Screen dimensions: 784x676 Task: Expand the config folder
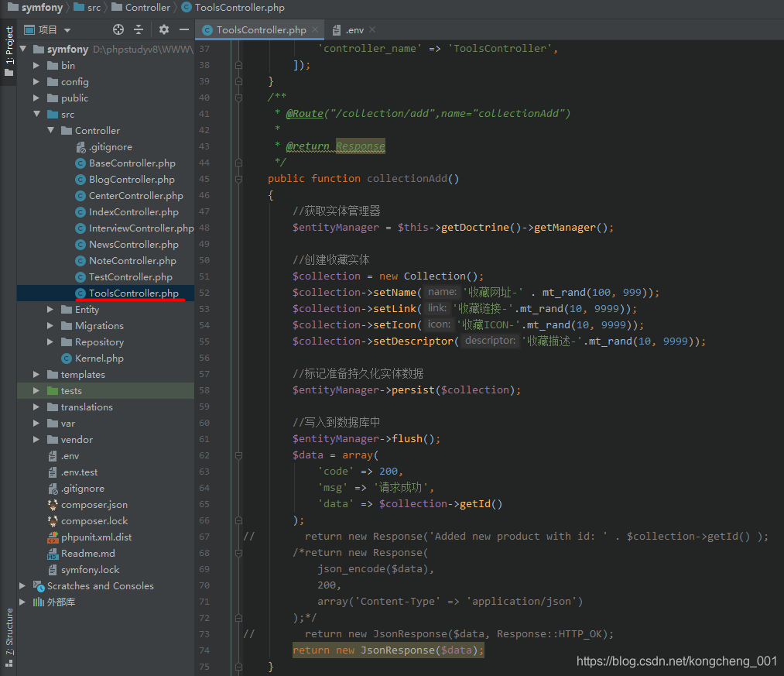pos(36,81)
